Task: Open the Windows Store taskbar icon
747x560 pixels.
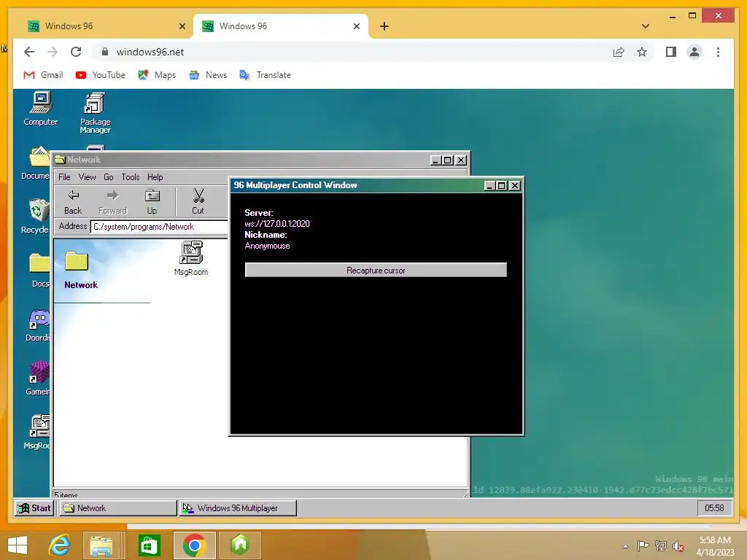Action: tap(149, 545)
